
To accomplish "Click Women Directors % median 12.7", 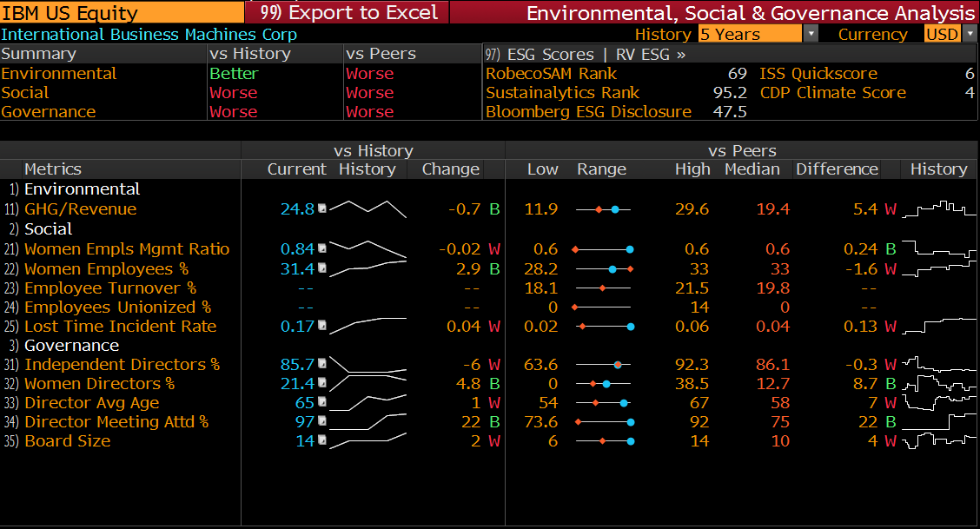I will pos(772,383).
